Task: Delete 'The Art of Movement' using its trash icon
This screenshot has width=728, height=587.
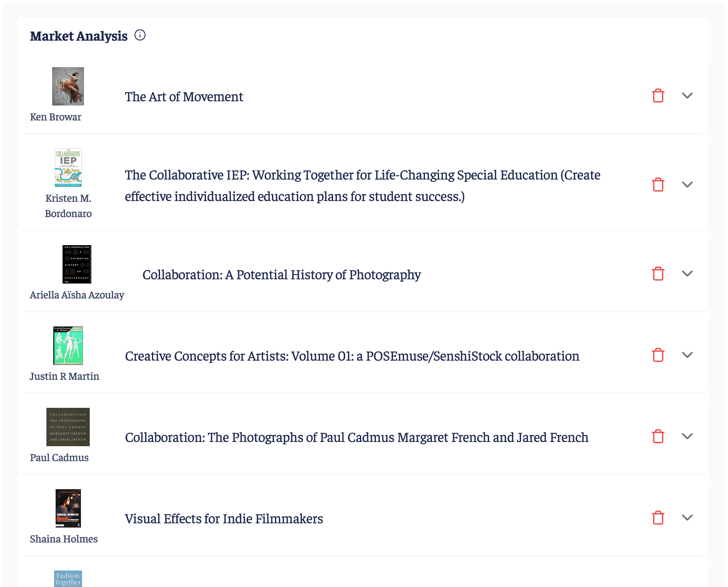Action: [x=658, y=96]
